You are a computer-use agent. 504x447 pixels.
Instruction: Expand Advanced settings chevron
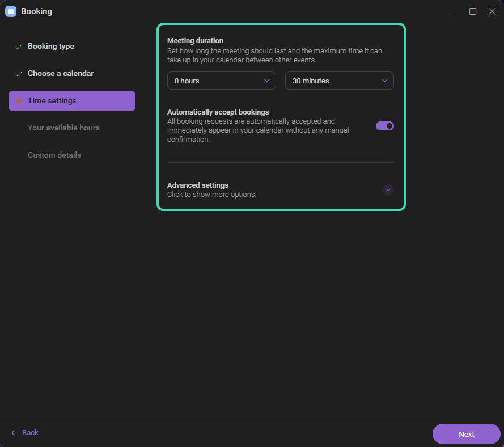click(x=388, y=190)
